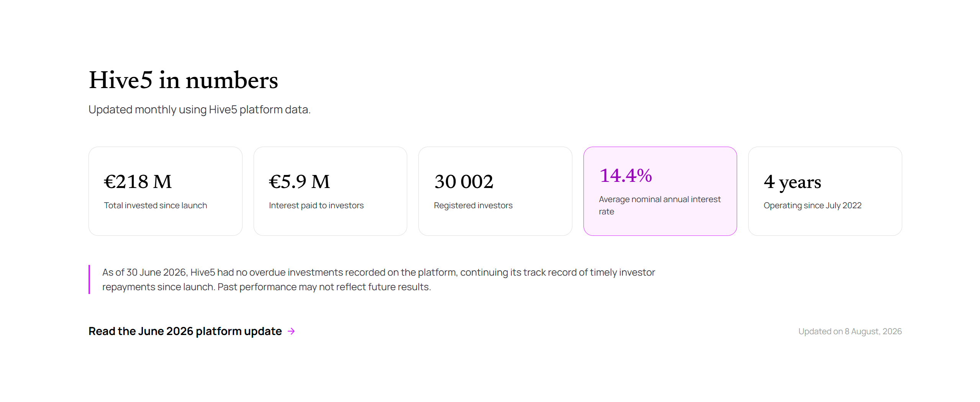Select the €5.9 M interest paid card
The width and height of the screenshot is (980, 402).
pos(330,191)
